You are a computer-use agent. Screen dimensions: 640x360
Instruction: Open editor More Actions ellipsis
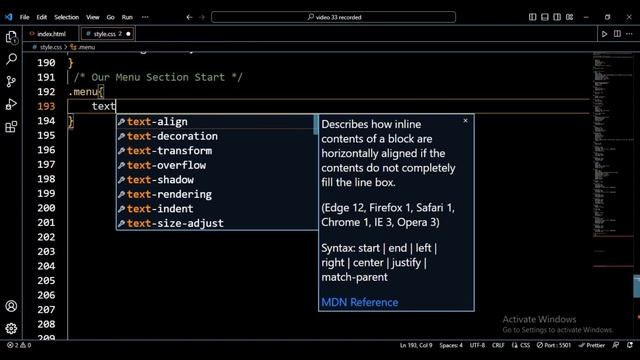pos(629,34)
